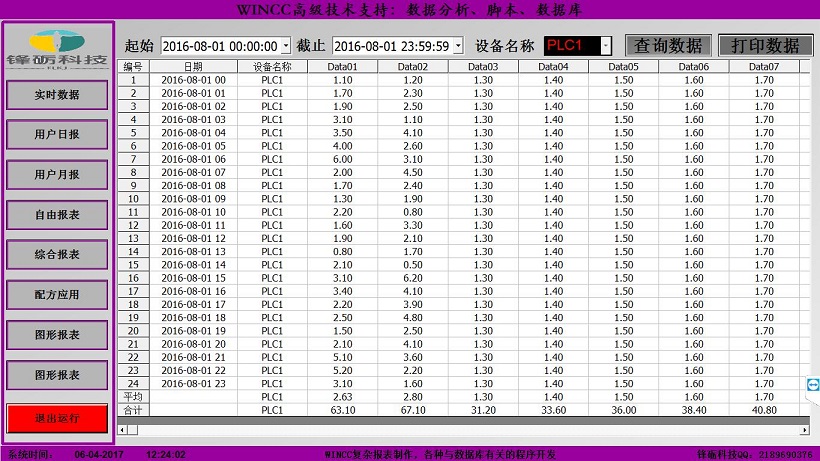
Task: Click 打印数据 to print data
Action: coord(766,45)
